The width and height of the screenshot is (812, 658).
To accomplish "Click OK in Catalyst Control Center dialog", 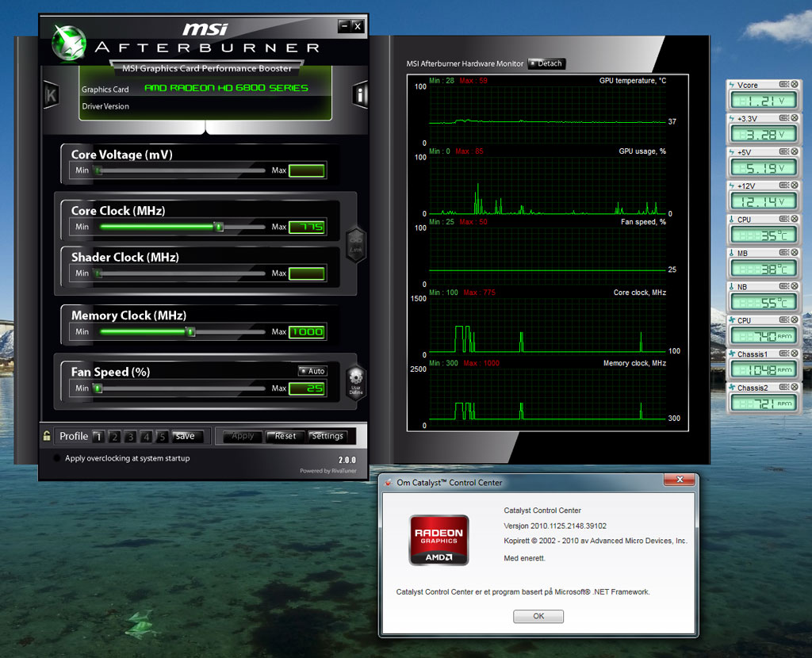I will point(538,616).
